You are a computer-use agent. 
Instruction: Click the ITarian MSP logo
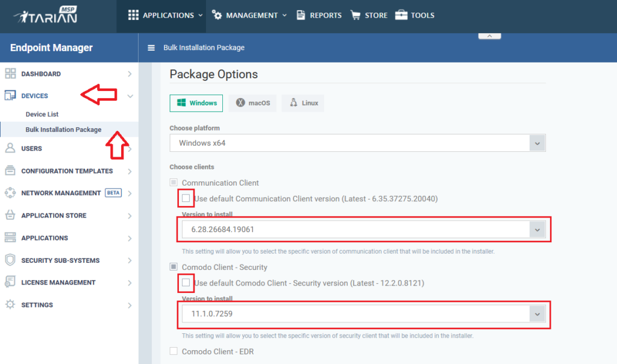click(45, 15)
